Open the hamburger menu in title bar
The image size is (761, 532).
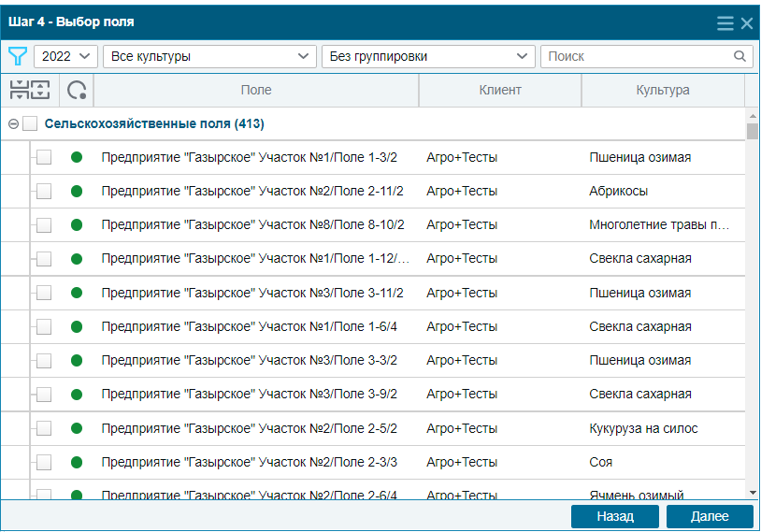(725, 22)
